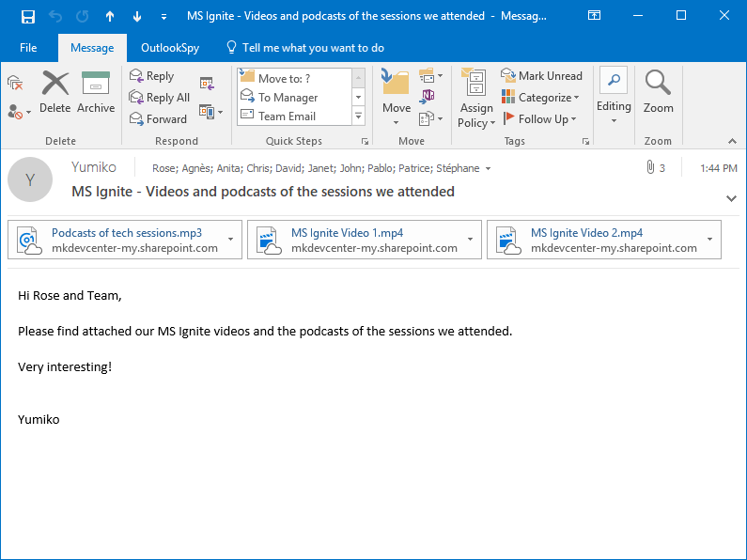Reply to the sender
This screenshot has width=747, height=560.
pyautogui.click(x=152, y=76)
